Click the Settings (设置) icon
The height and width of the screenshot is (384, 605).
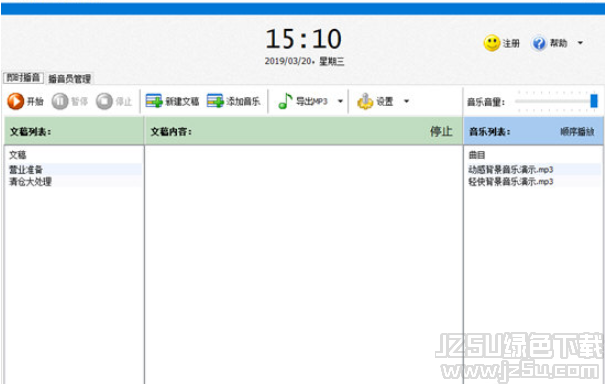click(x=365, y=101)
